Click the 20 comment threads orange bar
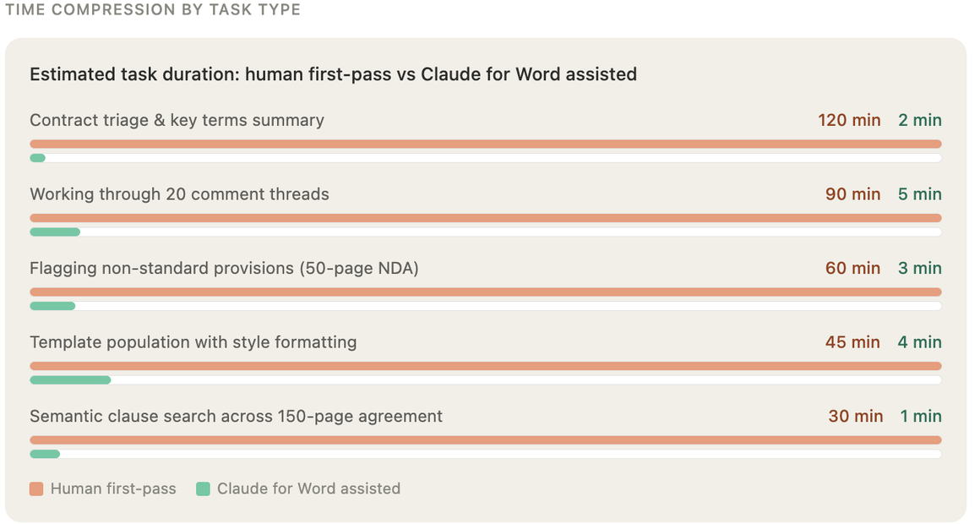 (x=486, y=218)
